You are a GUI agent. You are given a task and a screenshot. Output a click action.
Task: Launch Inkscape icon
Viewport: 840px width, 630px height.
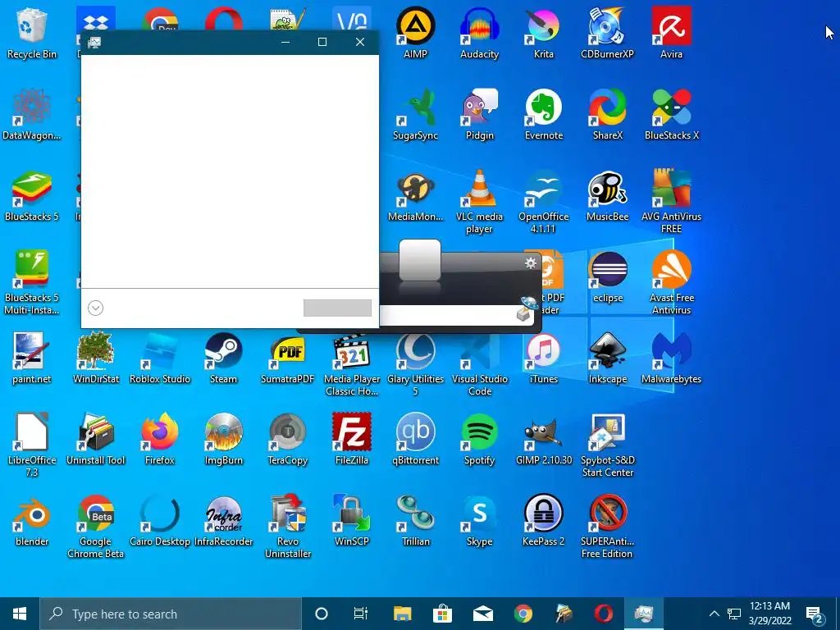click(x=608, y=358)
